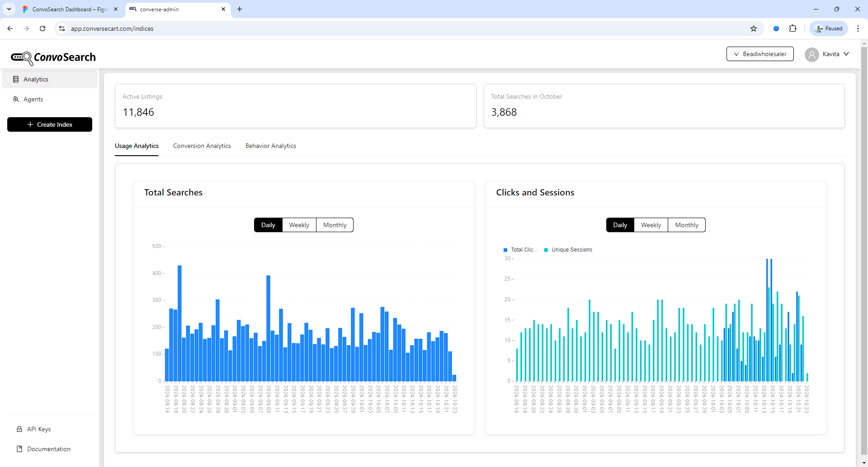Click the Analytics sidebar icon

point(16,79)
